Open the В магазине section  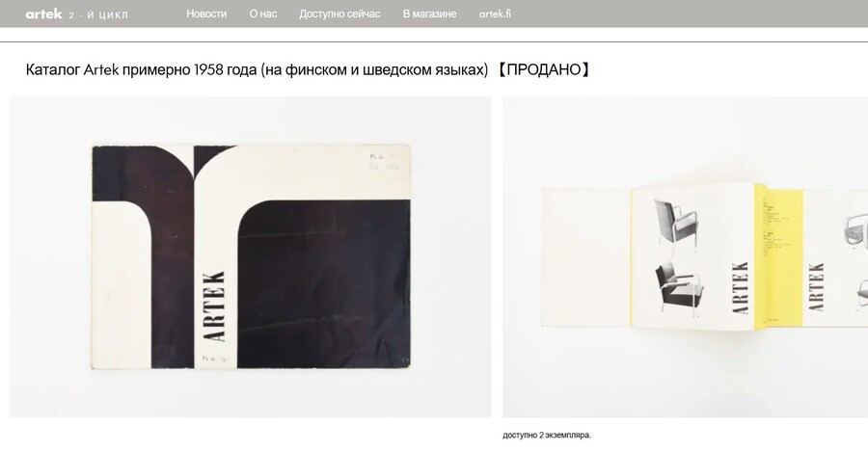[x=429, y=13]
